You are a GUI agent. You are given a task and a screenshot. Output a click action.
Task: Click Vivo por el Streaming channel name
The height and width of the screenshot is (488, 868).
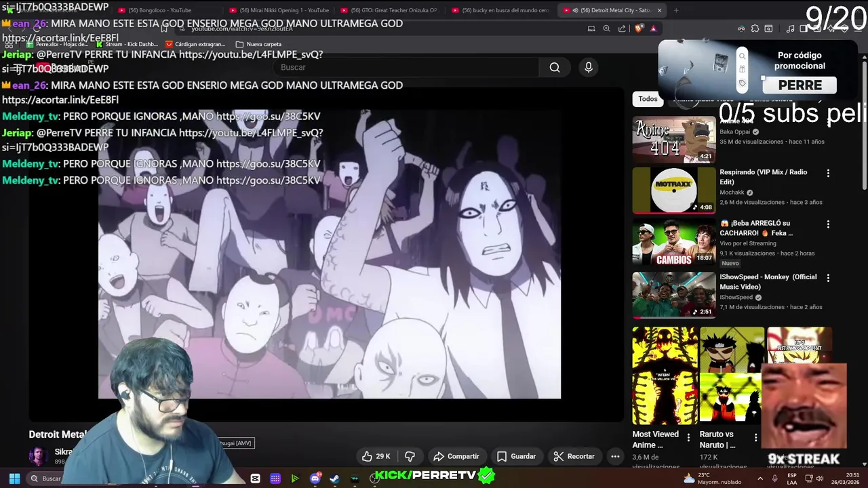click(x=748, y=243)
